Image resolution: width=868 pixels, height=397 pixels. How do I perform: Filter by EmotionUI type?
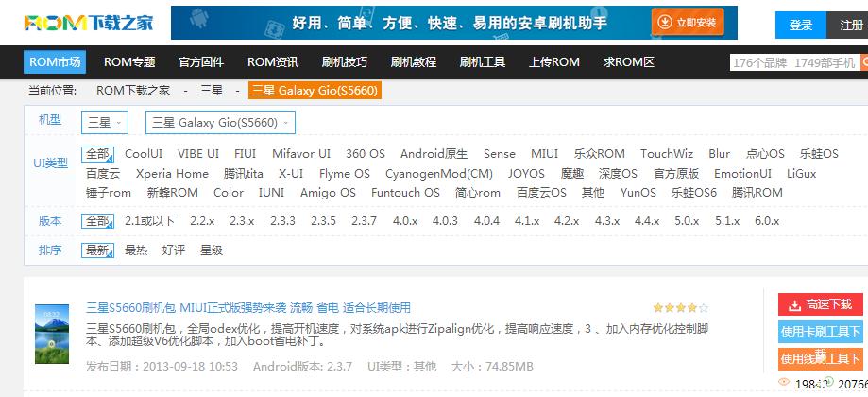742,174
